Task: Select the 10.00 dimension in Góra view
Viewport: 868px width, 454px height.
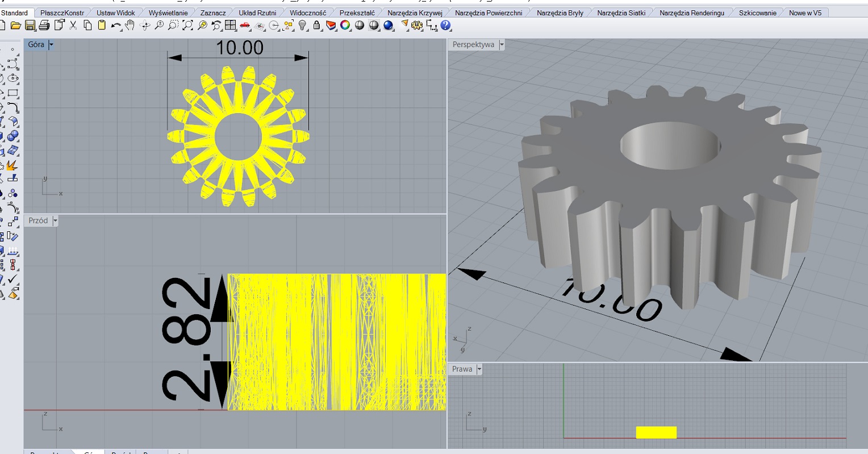Action: [x=240, y=48]
